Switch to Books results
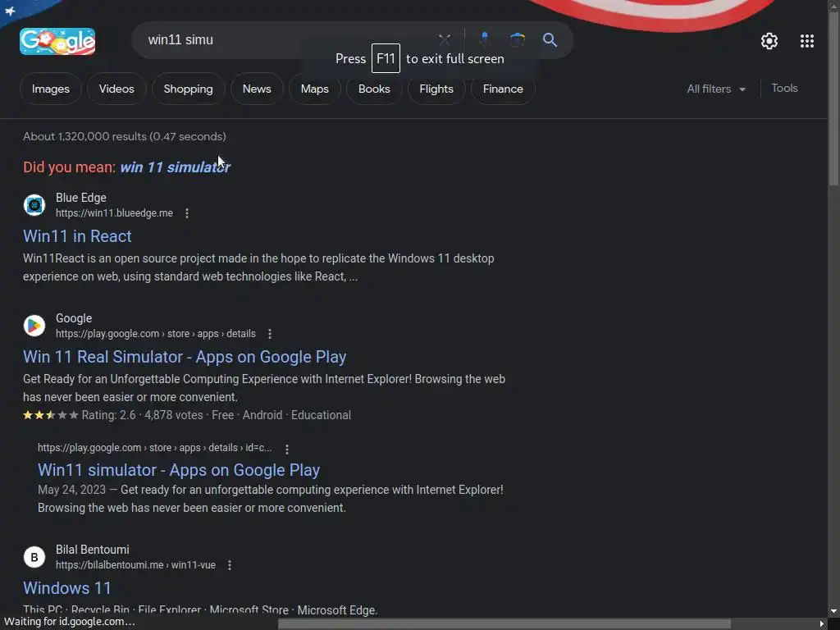This screenshot has height=630, width=840. 374,89
